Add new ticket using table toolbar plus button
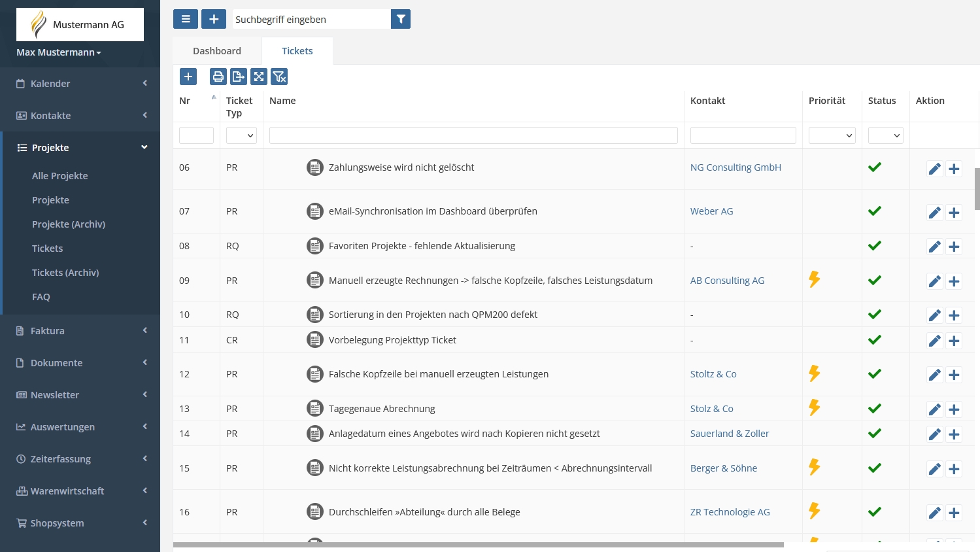The width and height of the screenshot is (980, 552). [x=188, y=77]
